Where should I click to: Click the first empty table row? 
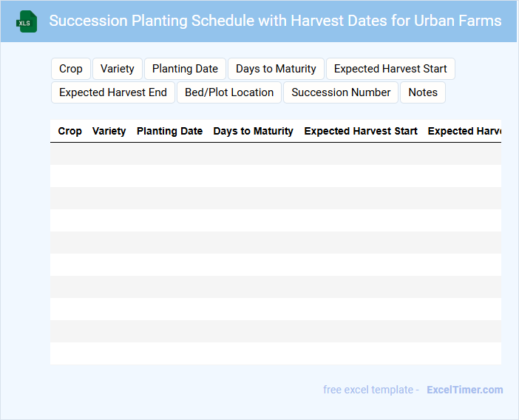(x=276, y=154)
